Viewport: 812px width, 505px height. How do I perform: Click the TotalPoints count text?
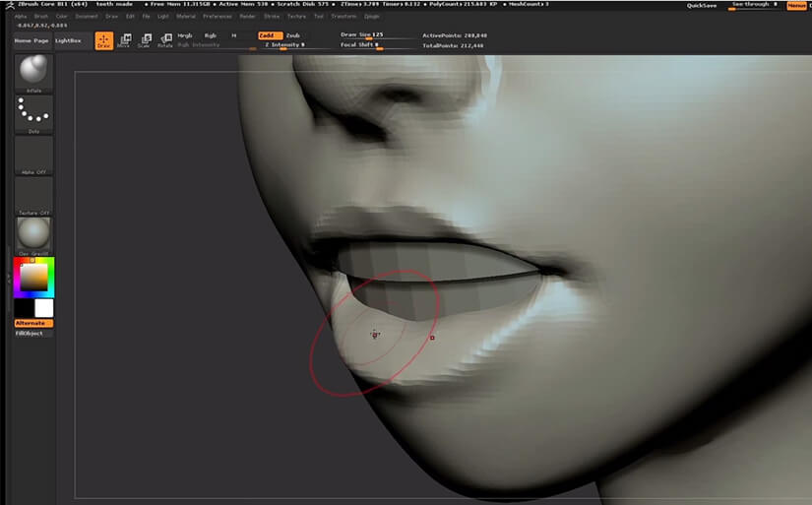click(x=453, y=45)
